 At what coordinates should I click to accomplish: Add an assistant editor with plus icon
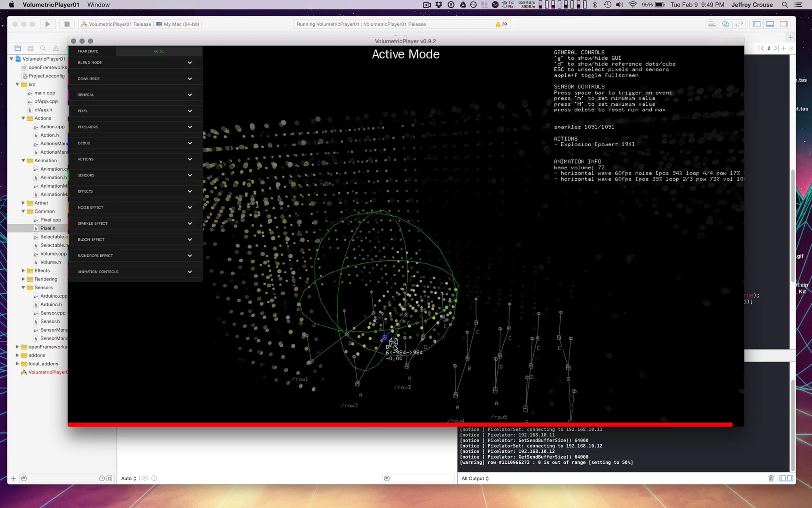click(x=783, y=48)
